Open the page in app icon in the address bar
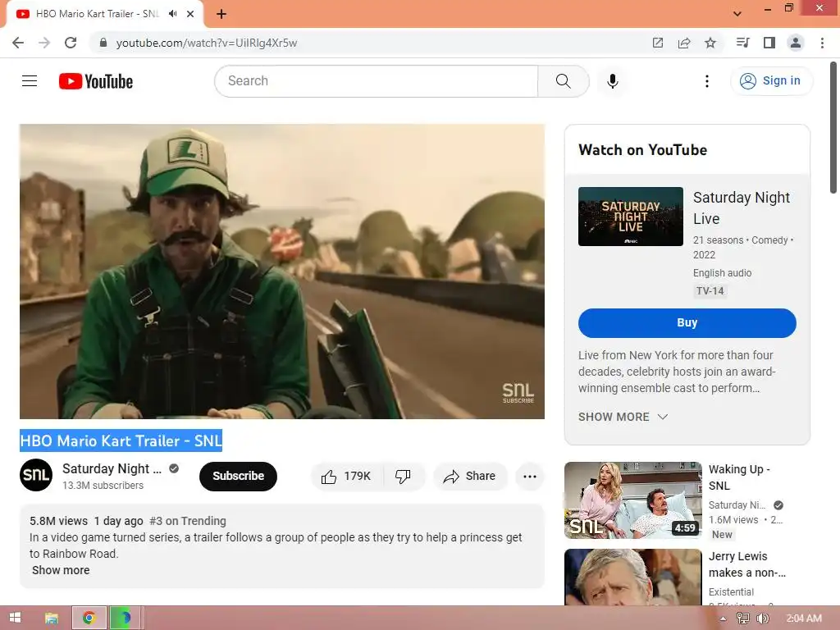The height and width of the screenshot is (630, 840). pos(657,43)
